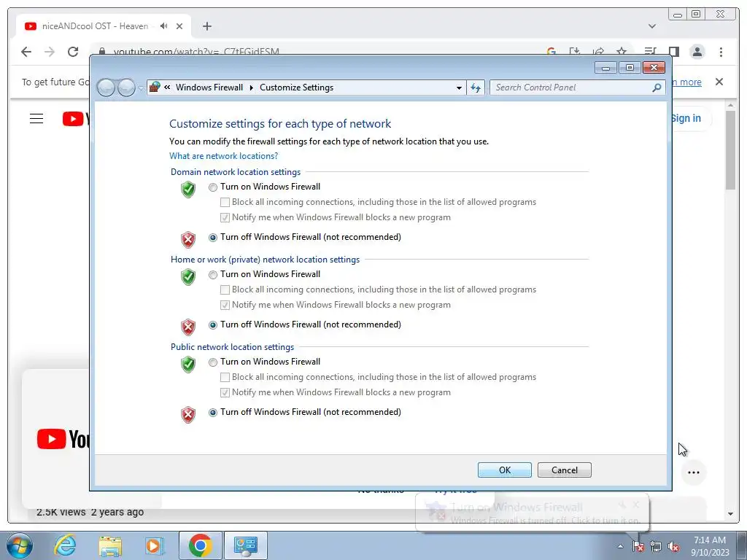Close the niceANDcool OST tab
747x560 pixels.
pyautogui.click(x=179, y=26)
